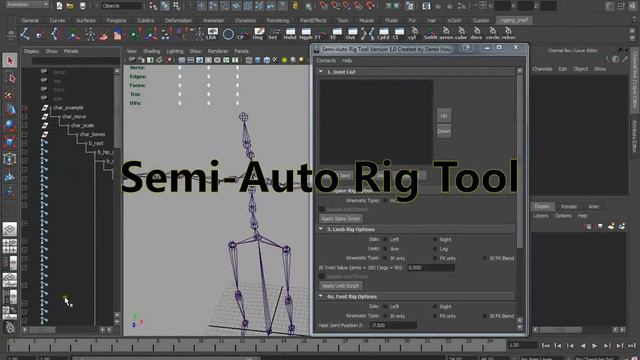Select the Lasso tool in toolbox
640x360 pixels.
click(x=10, y=78)
